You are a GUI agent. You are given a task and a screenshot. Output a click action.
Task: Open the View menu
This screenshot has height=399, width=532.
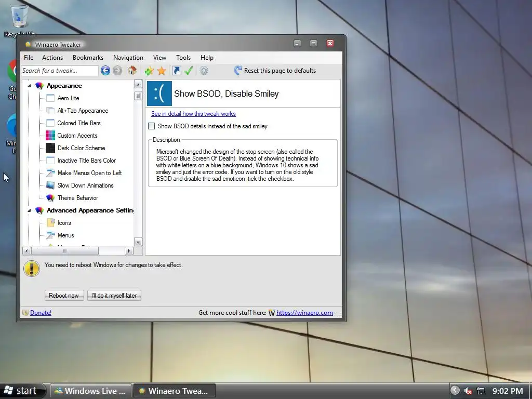pos(159,57)
